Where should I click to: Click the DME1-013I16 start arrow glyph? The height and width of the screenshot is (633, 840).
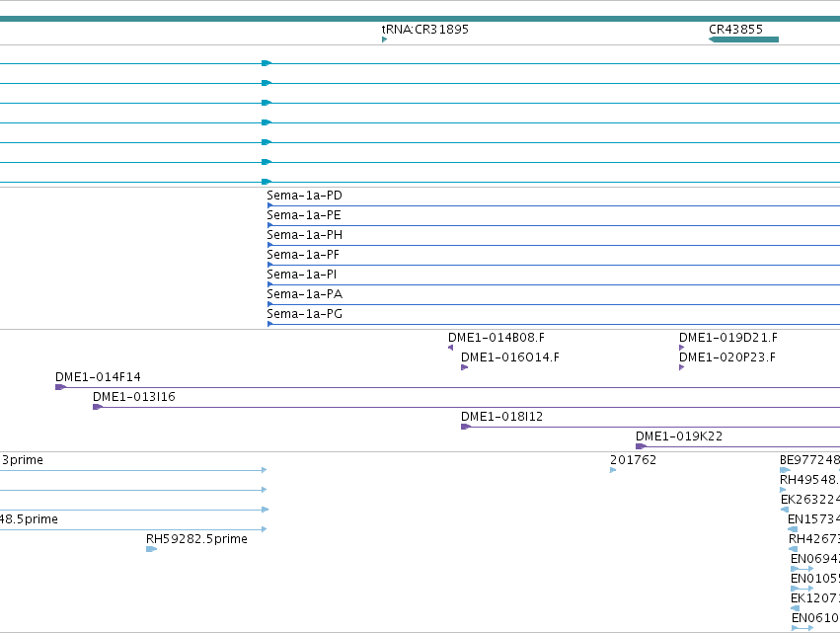pos(98,407)
